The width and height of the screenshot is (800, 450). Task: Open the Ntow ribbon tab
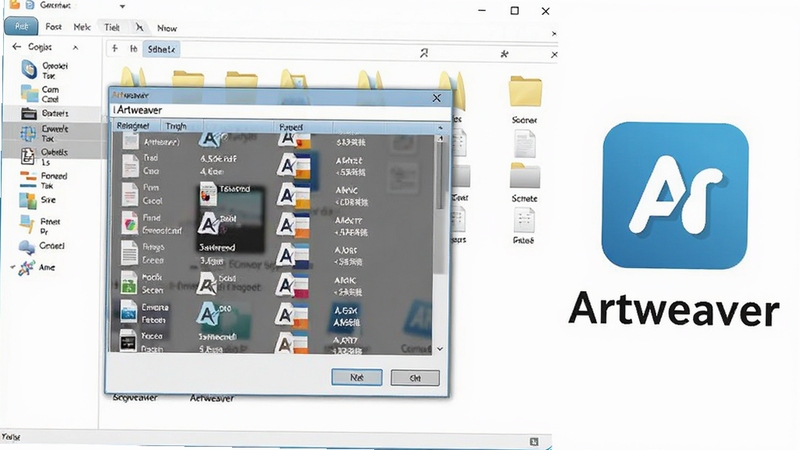167,29
